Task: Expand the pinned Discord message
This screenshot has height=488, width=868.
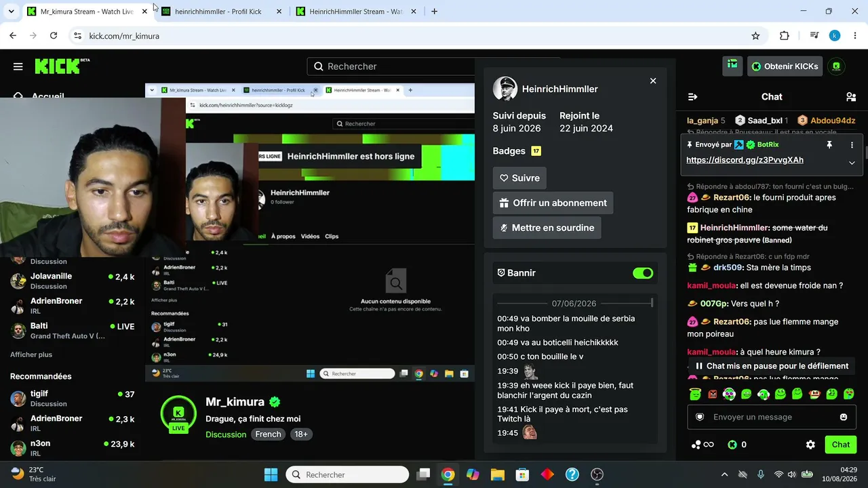Action: coord(852,163)
